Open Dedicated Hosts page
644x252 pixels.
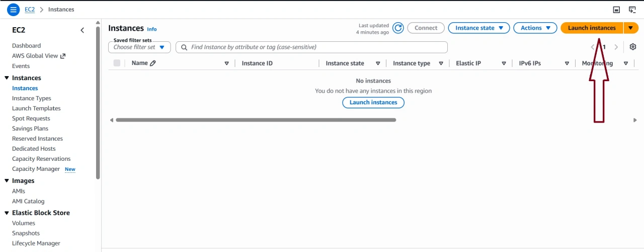coord(34,149)
